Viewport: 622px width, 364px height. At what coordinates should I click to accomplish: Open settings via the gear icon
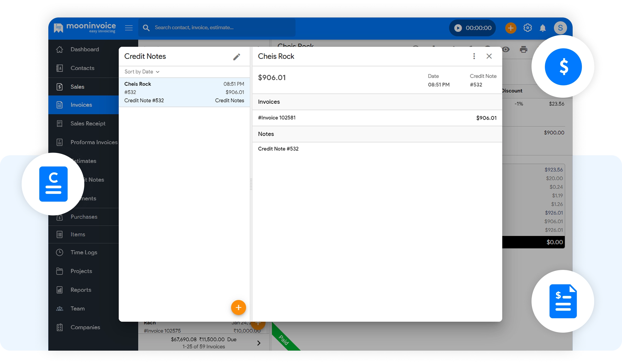click(527, 28)
